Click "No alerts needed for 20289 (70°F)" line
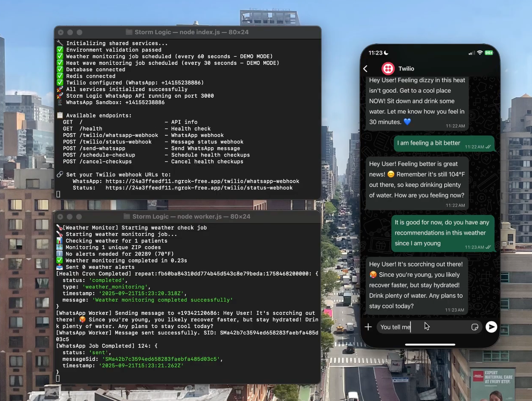This screenshot has width=532, height=401. coord(115,254)
